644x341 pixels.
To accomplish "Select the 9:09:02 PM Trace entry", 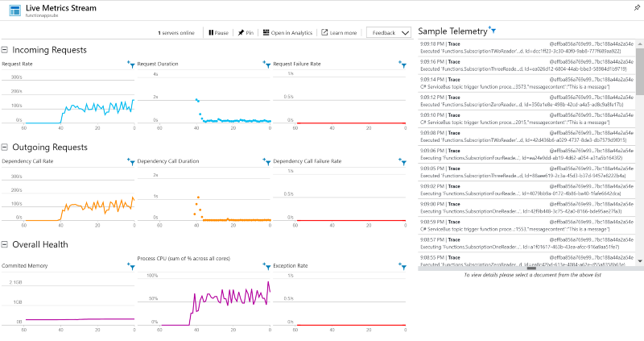I will pos(526,189).
